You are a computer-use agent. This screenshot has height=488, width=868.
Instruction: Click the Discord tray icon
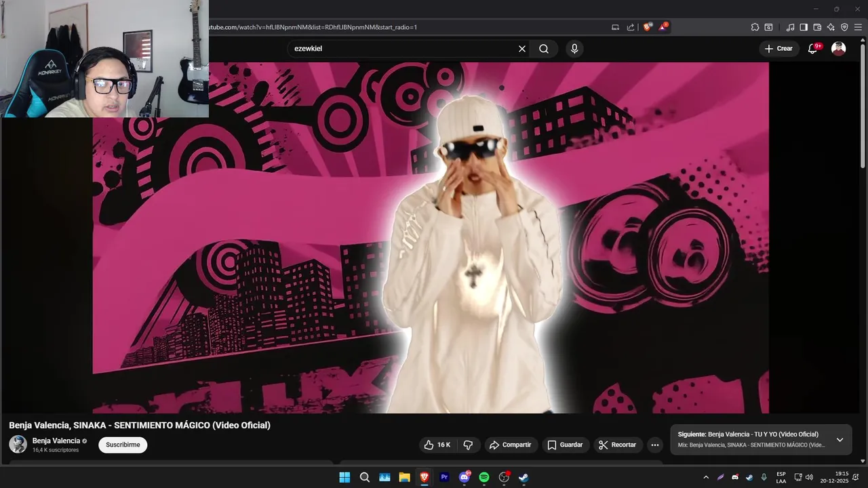point(735,477)
